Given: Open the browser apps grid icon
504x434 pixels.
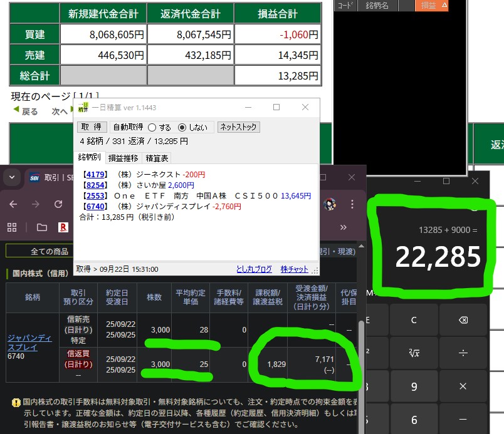Looking at the screenshot, I should click(12, 227).
